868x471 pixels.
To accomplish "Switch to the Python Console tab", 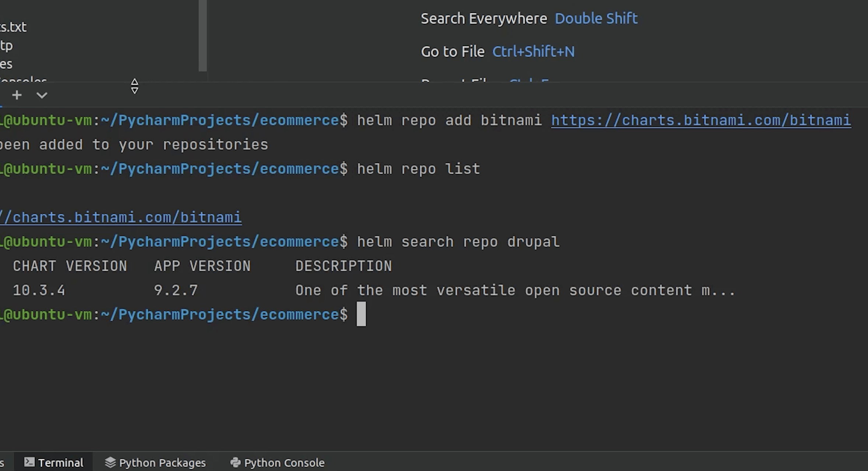I will tap(284, 463).
